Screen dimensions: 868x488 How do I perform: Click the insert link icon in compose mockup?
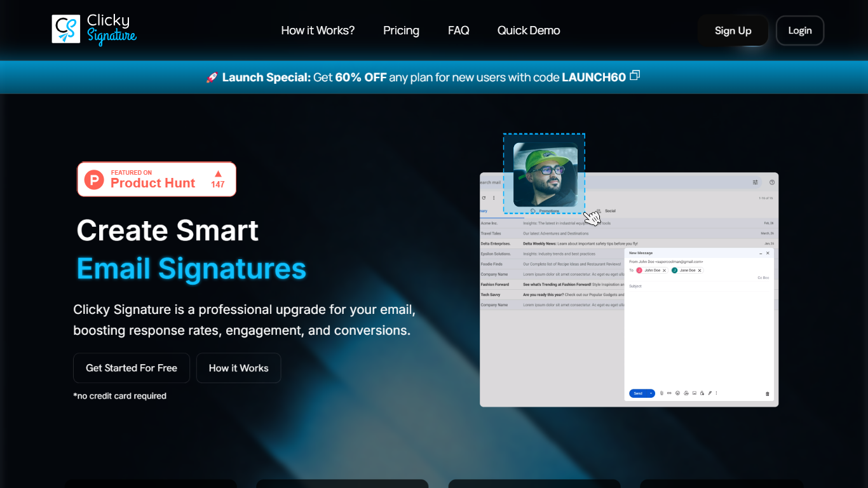coord(669,393)
